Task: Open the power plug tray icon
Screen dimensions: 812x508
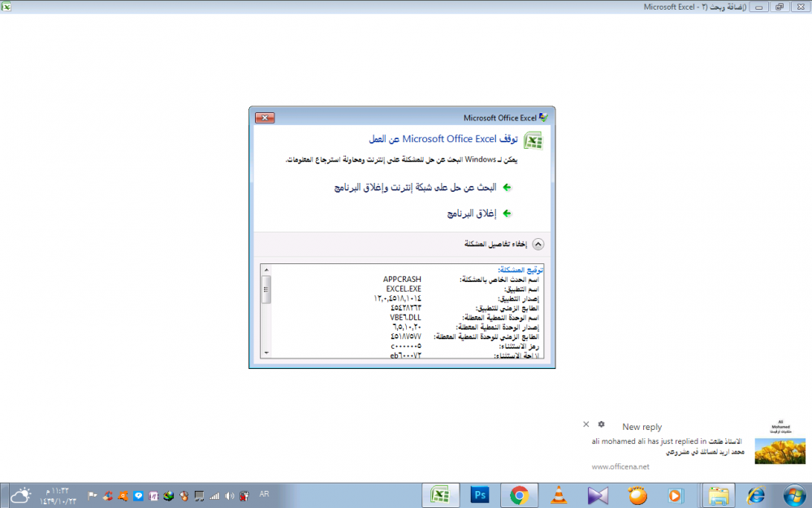Action: [244, 496]
